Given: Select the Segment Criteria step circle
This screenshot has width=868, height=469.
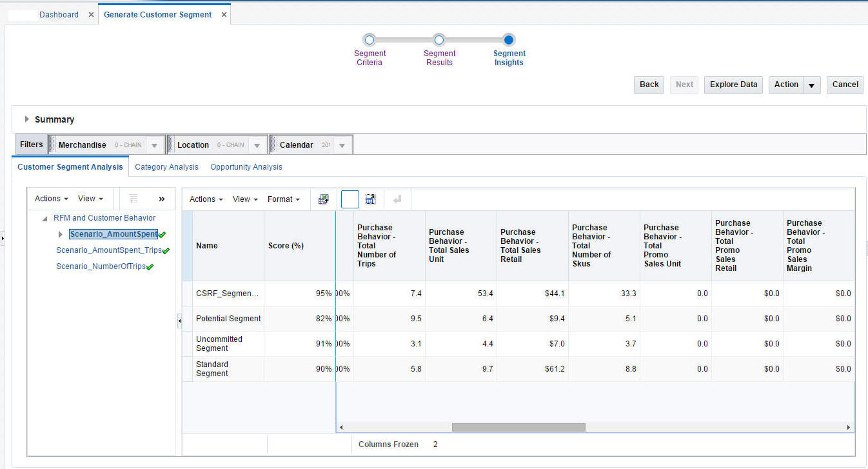Looking at the screenshot, I should tap(369, 40).
